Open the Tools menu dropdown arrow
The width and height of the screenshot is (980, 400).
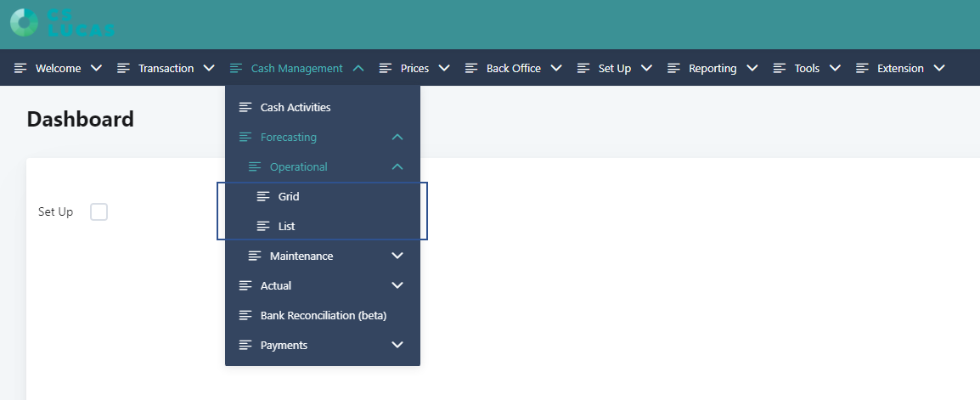pyautogui.click(x=835, y=68)
